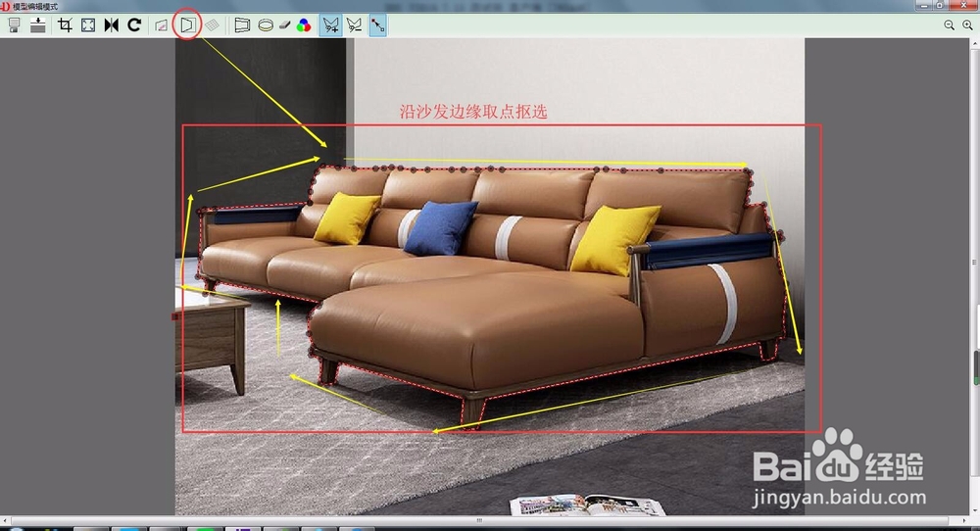Close the model editing window
980x531 pixels.
tap(965, 5)
